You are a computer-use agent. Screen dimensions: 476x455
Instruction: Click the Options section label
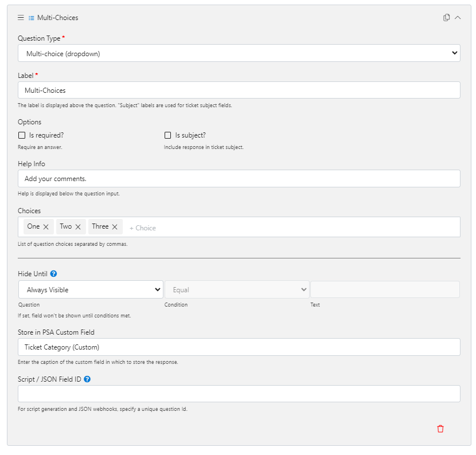click(x=29, y=122)
